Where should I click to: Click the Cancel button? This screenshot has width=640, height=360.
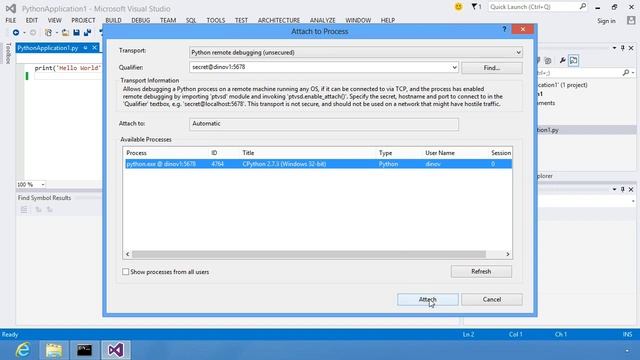click(492, 300)
